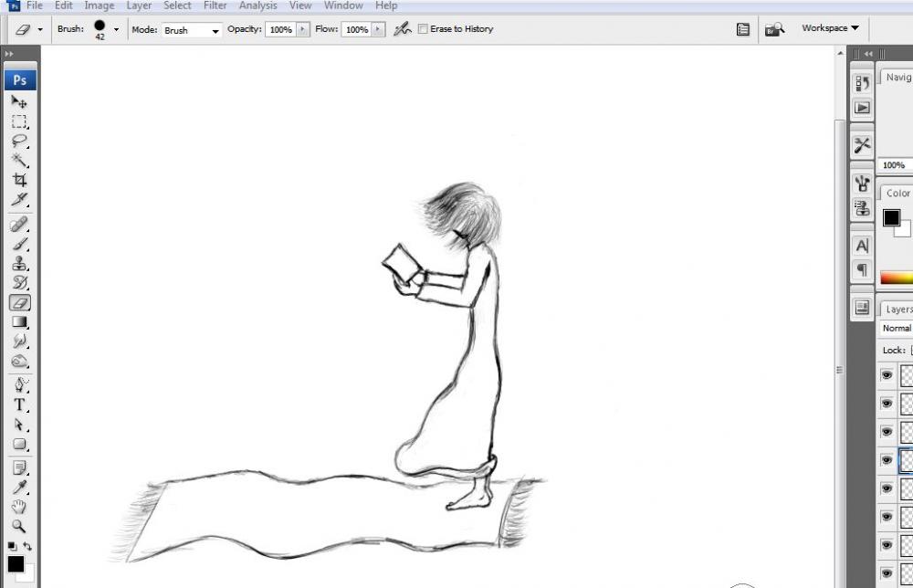This screenshot has width=913, height=588.
Task: Open the Workspace dropdown menu
Action: [830, 28]
